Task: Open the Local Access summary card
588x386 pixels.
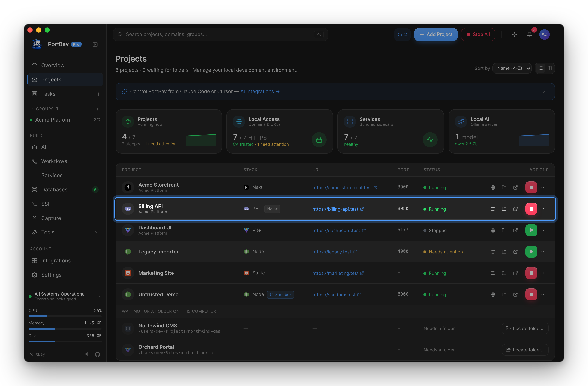Action: pos(280,131)
